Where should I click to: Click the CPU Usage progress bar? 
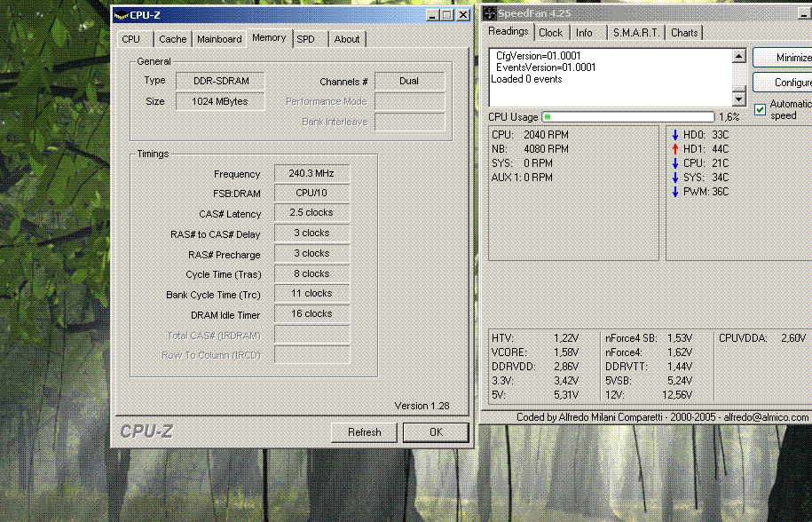coord(627,117)
